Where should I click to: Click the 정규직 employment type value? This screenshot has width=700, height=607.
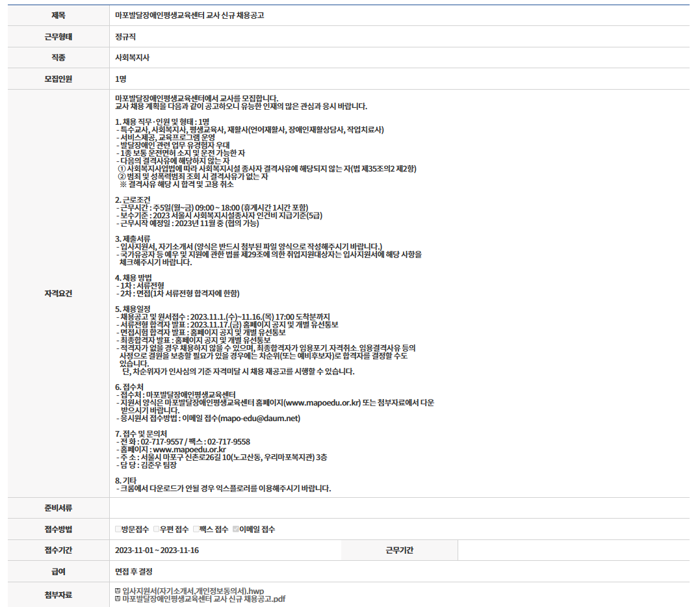[x=125, y=36]
